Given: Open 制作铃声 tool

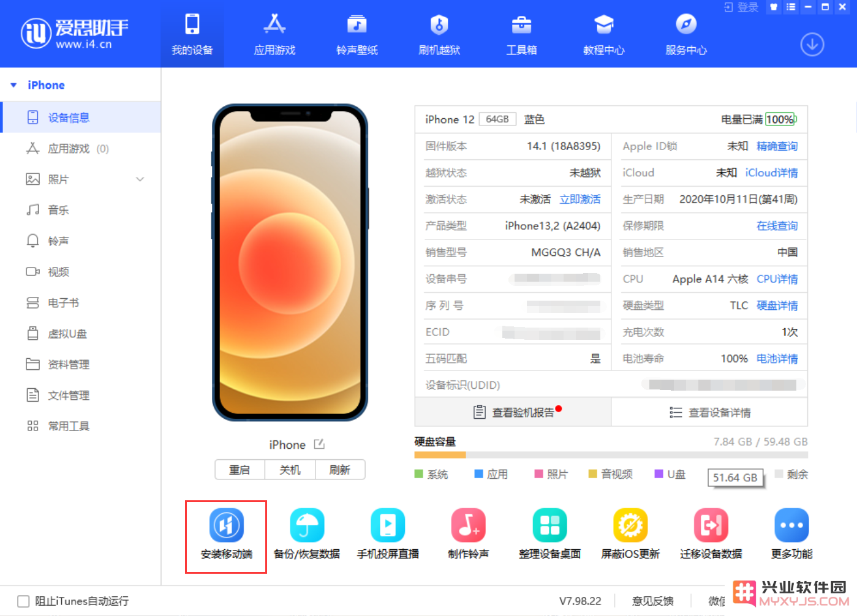Looking at the screenshot, I should (469, 534).
